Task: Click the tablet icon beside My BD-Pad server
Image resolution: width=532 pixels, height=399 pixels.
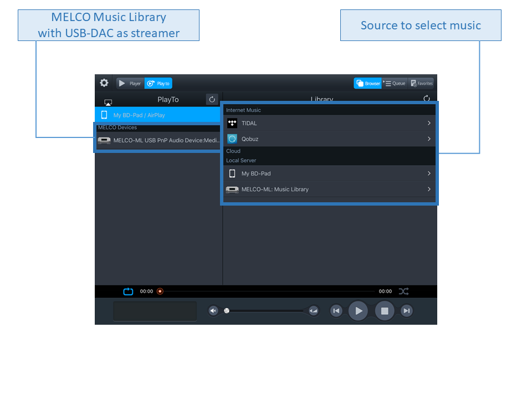Action: (232, 173)
